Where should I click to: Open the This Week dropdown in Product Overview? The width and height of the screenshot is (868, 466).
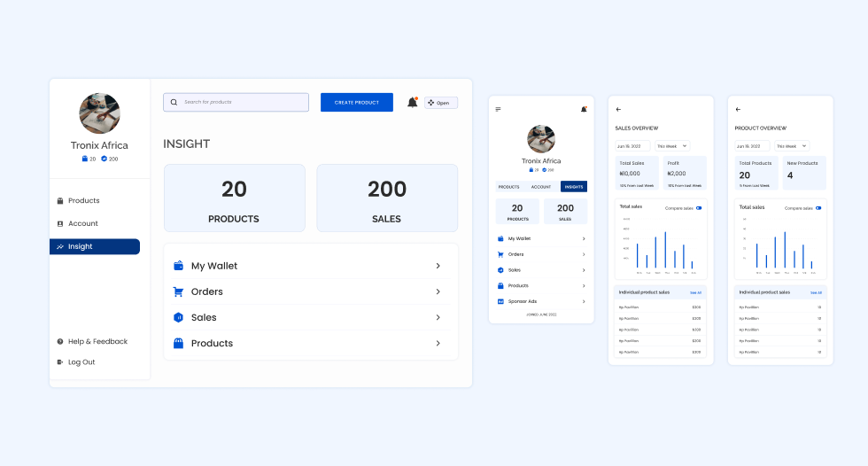792,146
